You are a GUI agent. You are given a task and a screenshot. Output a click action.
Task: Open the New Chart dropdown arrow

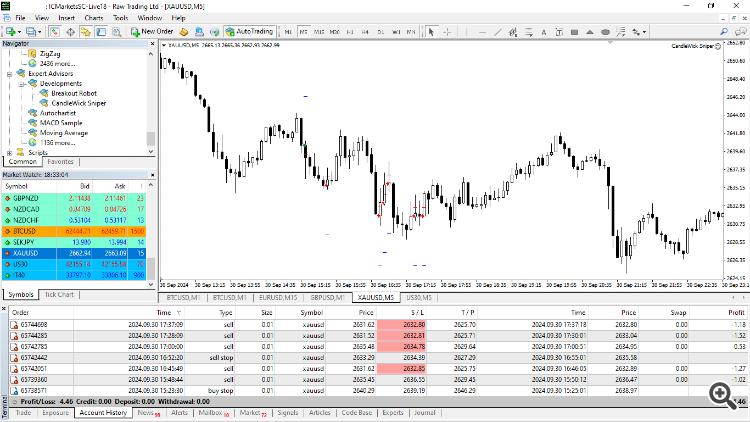tap(19, 32)
